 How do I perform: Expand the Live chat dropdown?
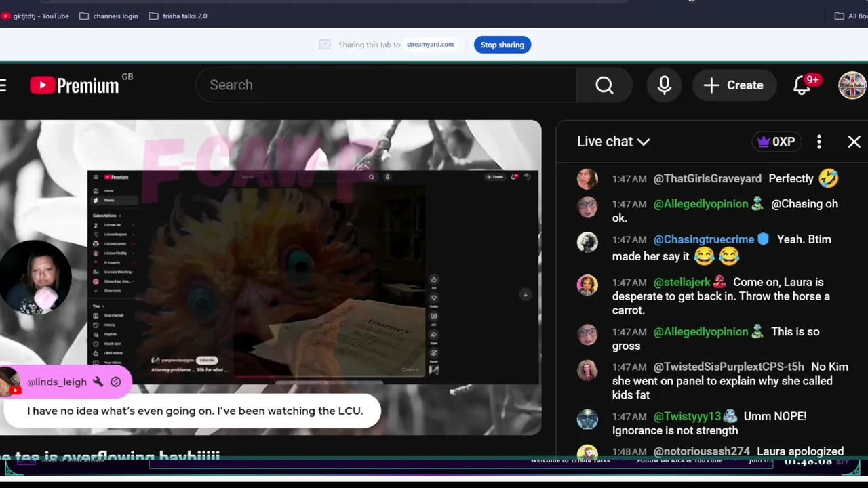click(613, 142)
